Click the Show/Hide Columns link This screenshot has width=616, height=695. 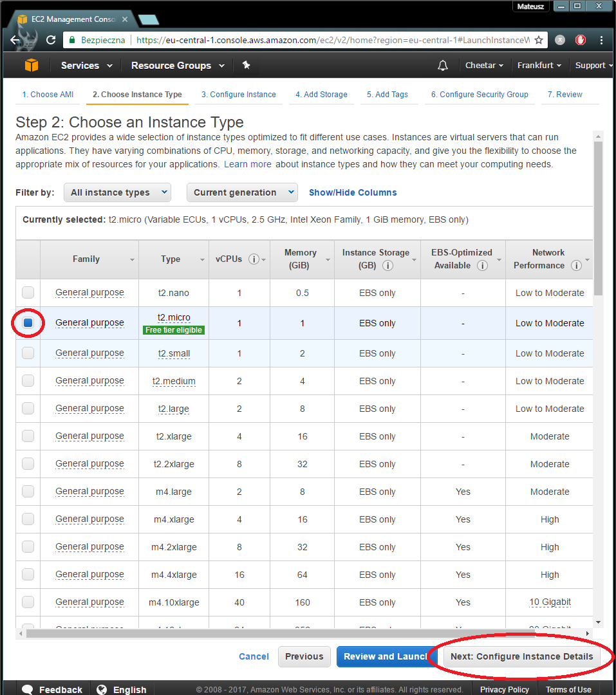point(353,192)
